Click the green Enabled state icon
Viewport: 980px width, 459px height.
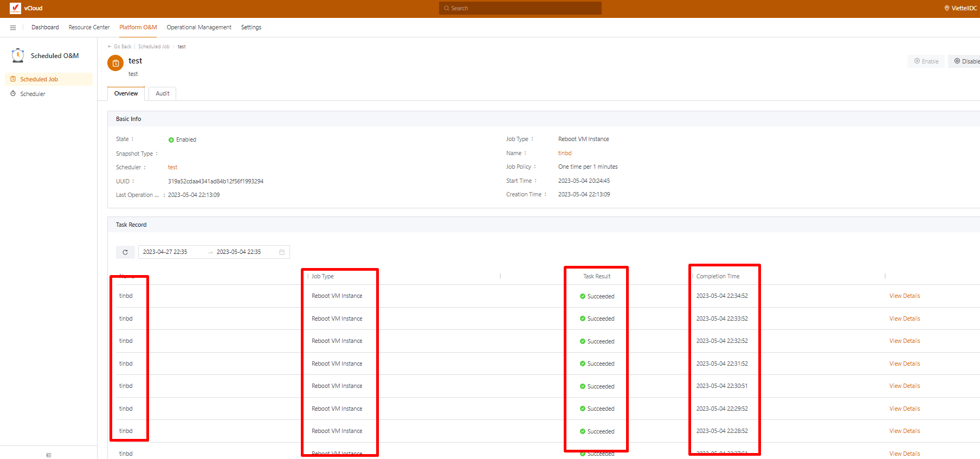171,140
